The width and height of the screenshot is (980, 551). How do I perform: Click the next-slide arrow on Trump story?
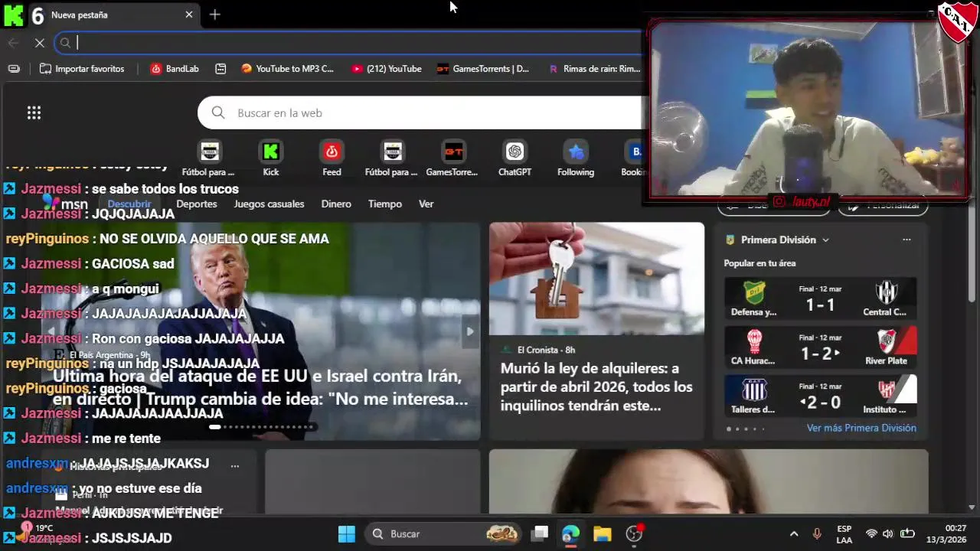[470, 331]
